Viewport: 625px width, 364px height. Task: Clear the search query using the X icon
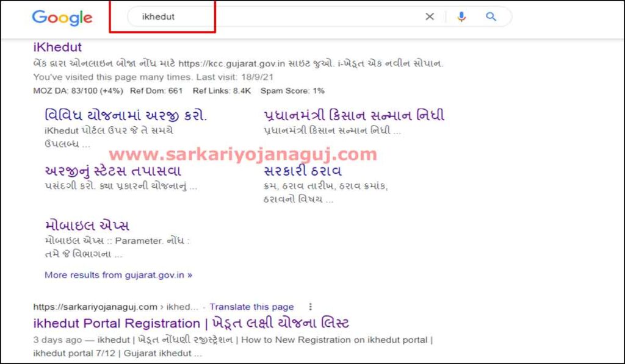430,16
